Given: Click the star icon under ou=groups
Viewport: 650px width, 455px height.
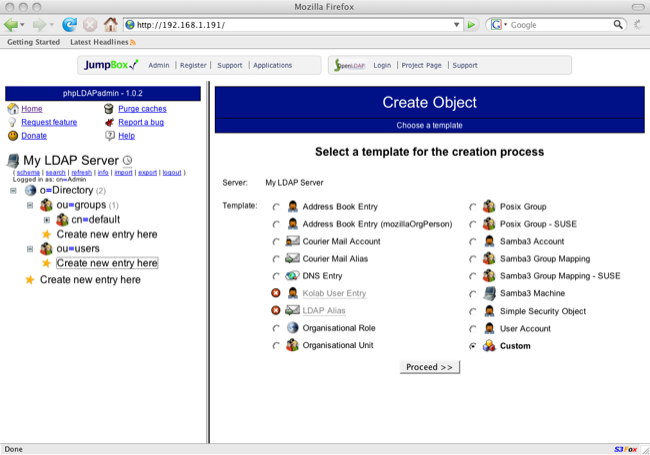Looking at the screenshot, I should 46,235.
